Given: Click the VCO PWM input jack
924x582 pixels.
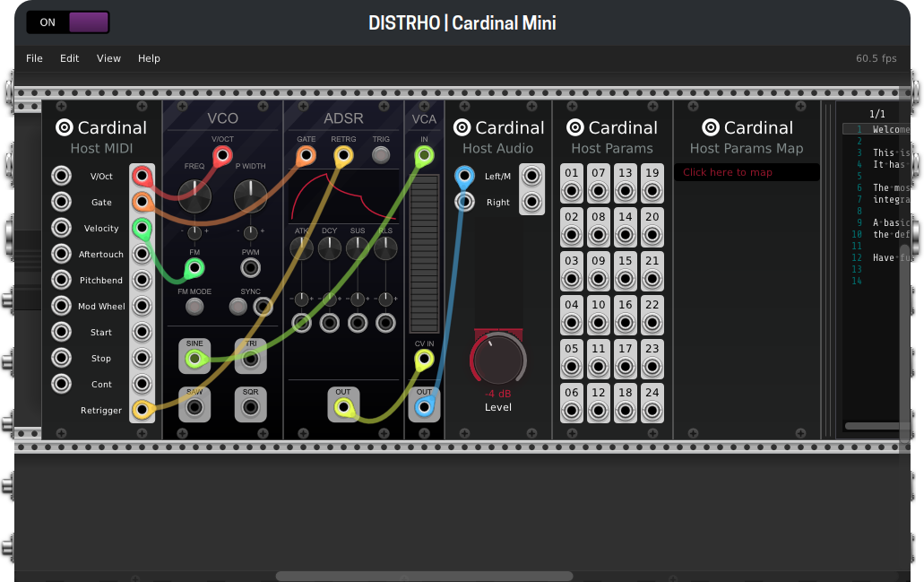Looking at the screenshot, I should (x=250, y=267).
